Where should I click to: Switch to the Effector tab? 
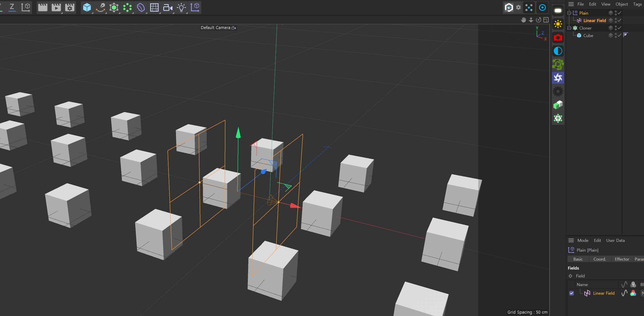tap(622, 259)
